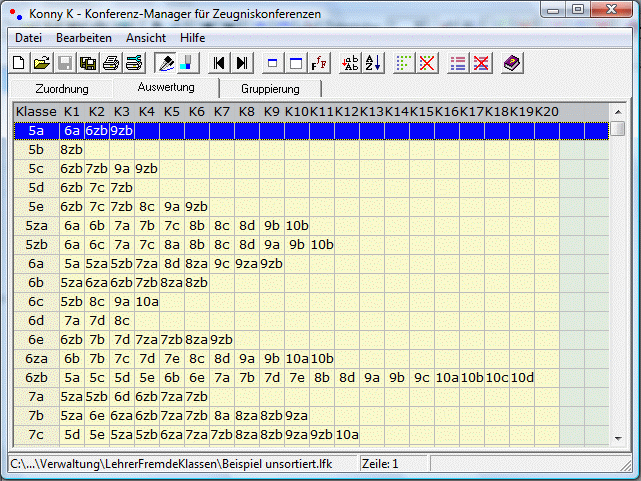Open a file with the folder icon

41,63
